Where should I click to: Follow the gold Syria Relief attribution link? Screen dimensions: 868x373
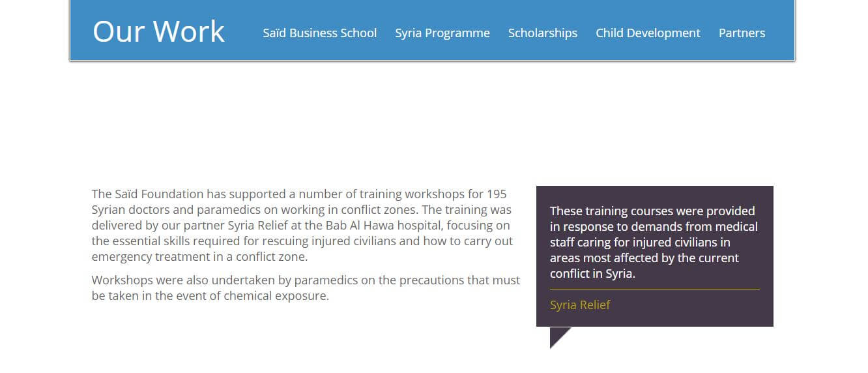point(580,305)
